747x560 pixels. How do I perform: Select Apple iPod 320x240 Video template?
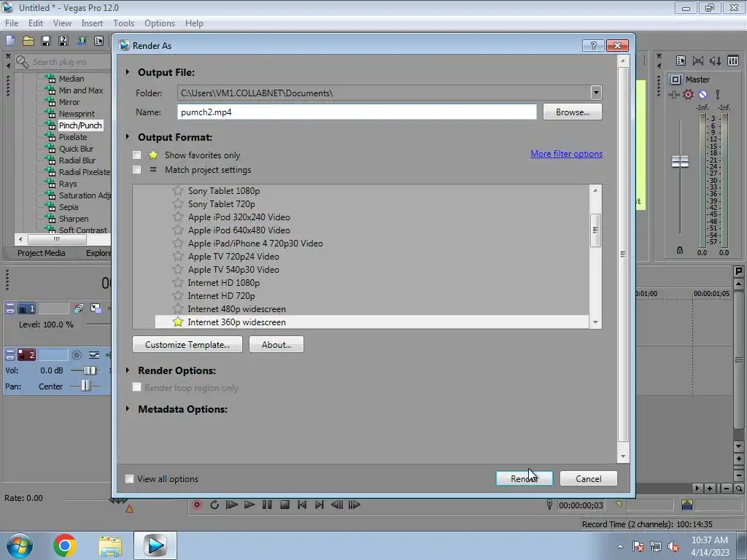point(239,217)
